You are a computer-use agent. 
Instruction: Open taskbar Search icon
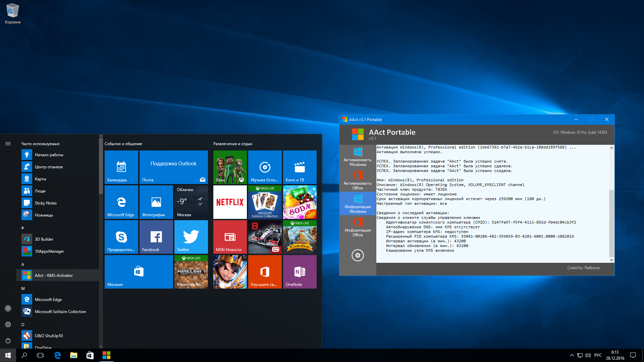(24, 355)
